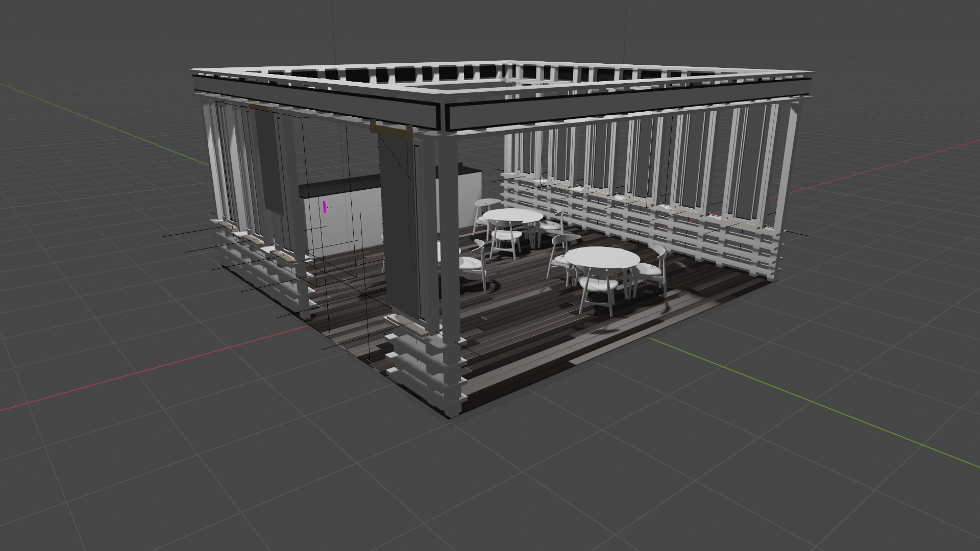Viewport: 980px width, 551px height.
Task: Select the round table near the back wall
Action: click(513, 215)
